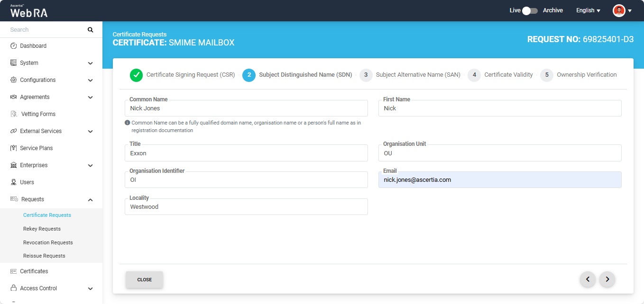Open the English language dropdown
644x304 pixels.
point(588,10)
